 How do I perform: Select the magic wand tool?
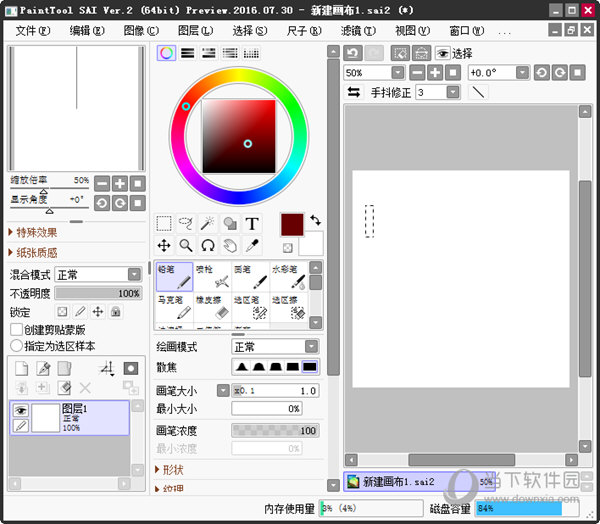point(208,223)
